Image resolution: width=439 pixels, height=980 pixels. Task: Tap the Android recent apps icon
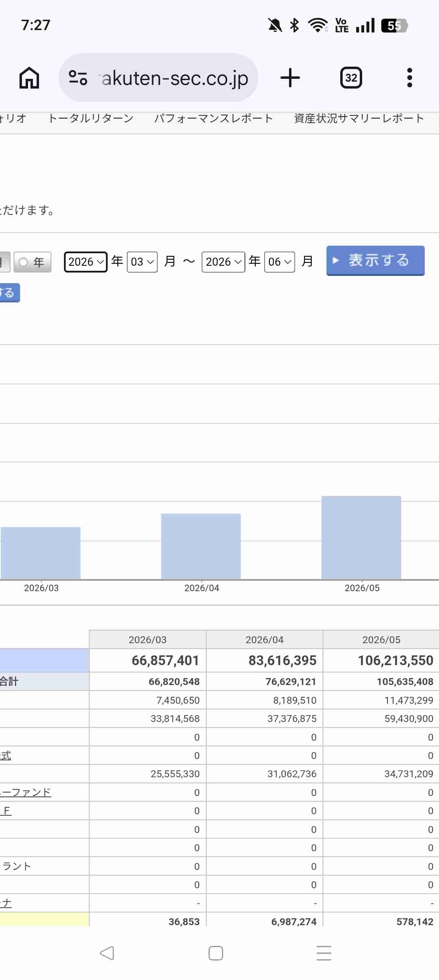[x=324, y=953]
